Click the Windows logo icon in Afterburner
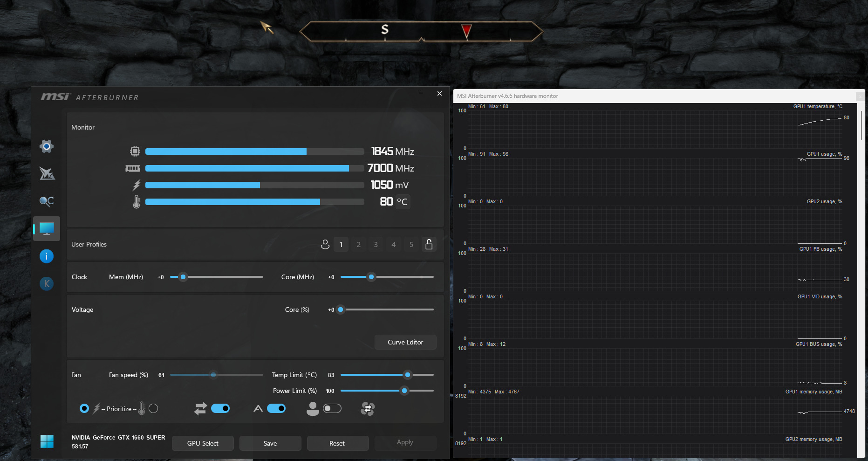 click(47, 441)
